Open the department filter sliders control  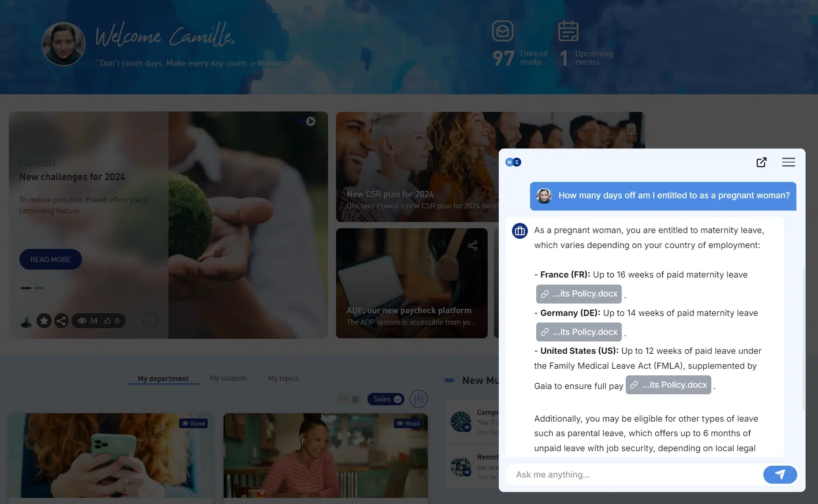[418, 399]
